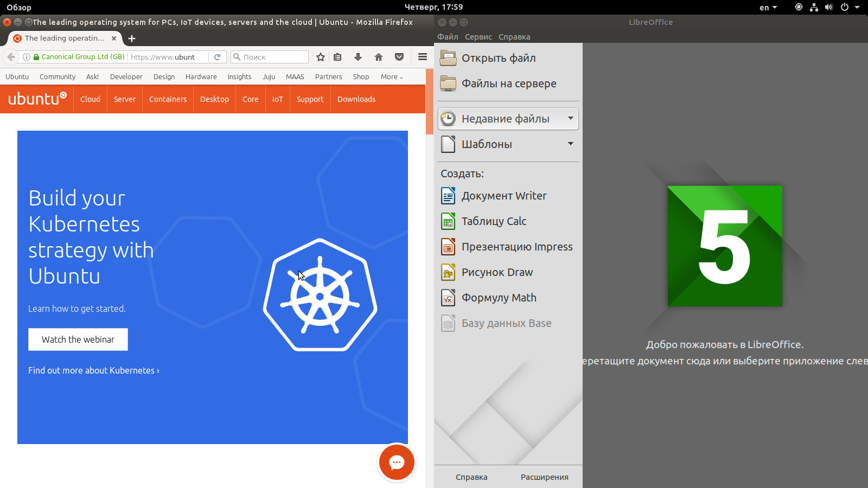Close the 'The leading operatin...' tab
The width and height of the screenshot is (868, 488).
point(114,38)
